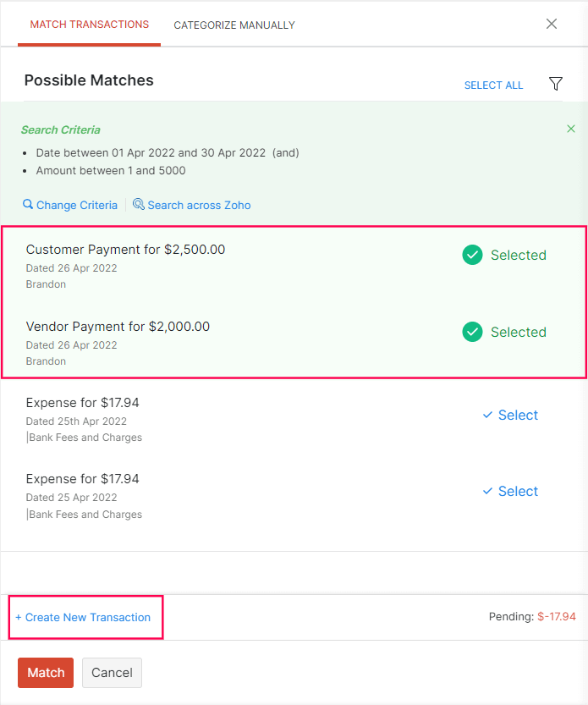Viewport: 588px width, 705px height.
Task: Open the MATCH TRANSACTIONS tab
Action: click(x=89, y=25)
